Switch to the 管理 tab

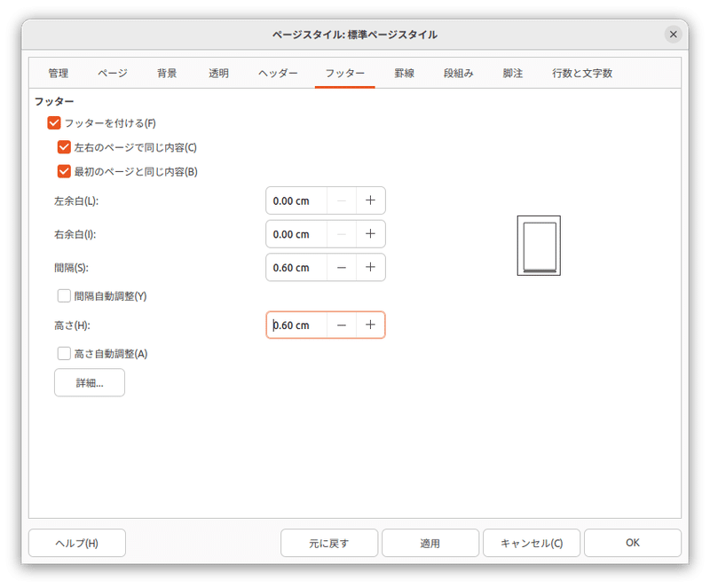(59, 74)
